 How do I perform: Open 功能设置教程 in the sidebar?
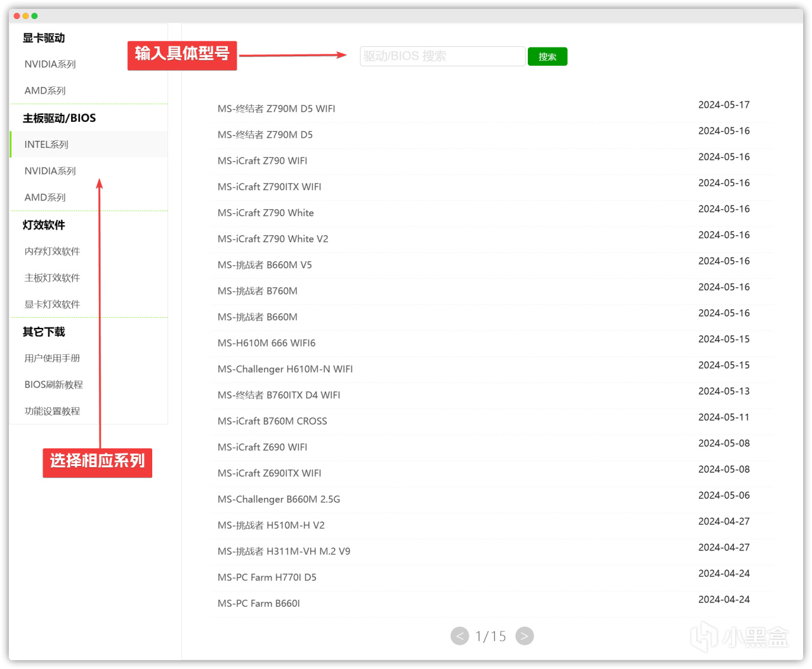(52, 412)
